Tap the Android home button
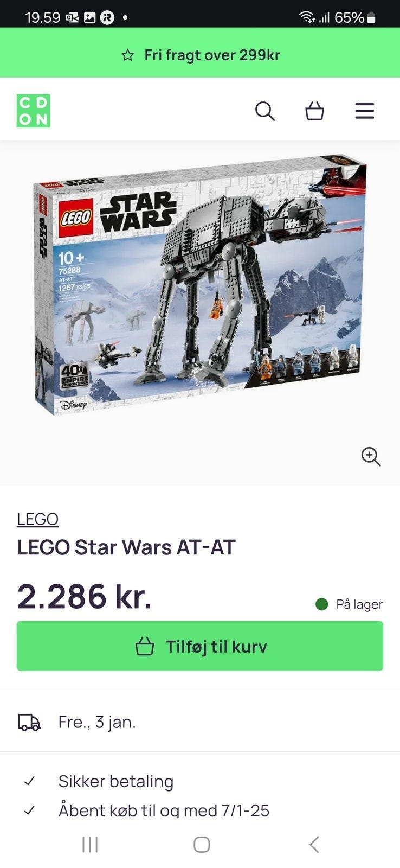The image size is (400, 868). pyautogui.click(x=202, y=845)
